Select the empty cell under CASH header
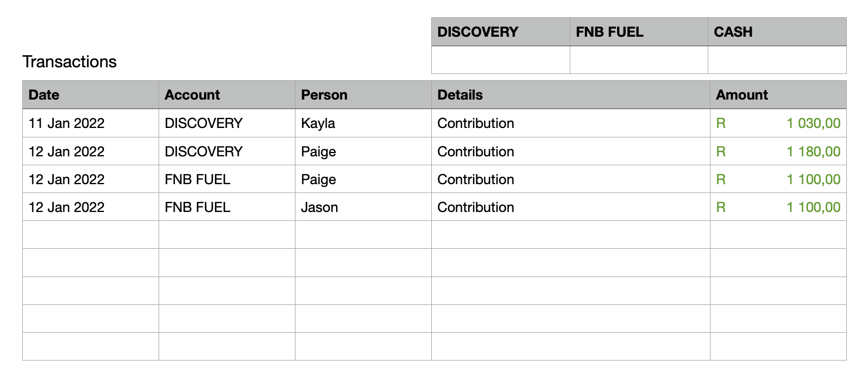This screenshot has height=375, width=868. click(x=777, y=60)
